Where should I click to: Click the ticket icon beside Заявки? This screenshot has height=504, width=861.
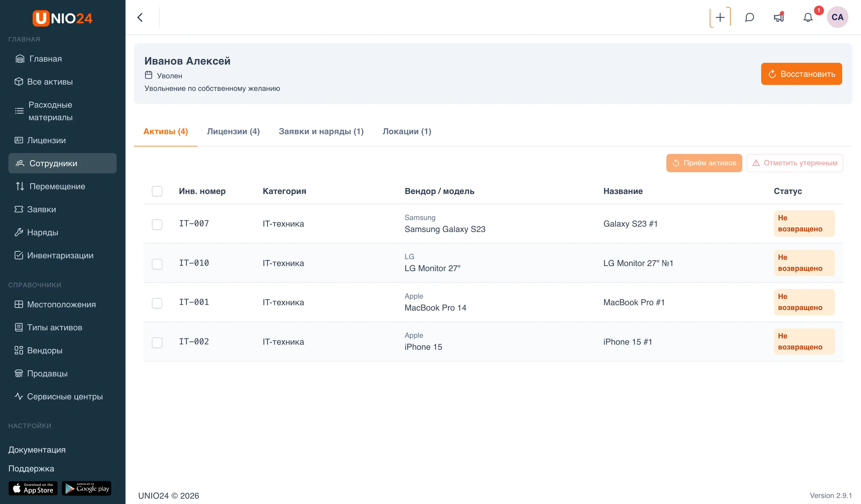click(19, 209)
